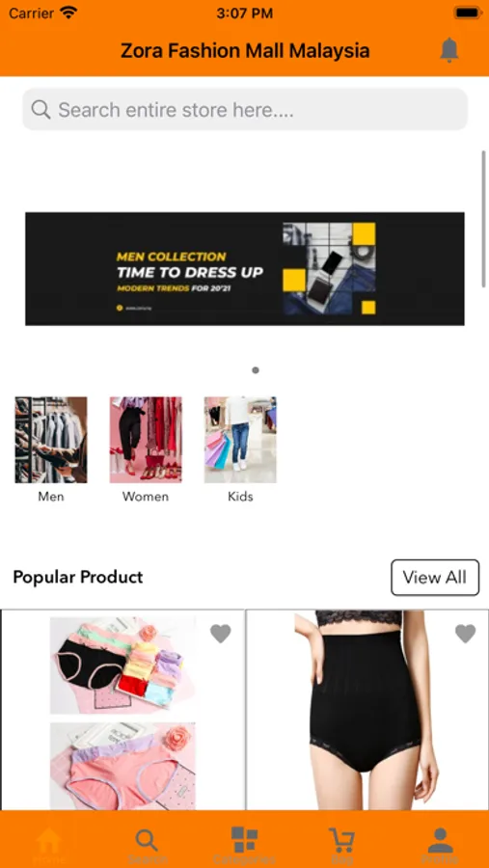
Task: Tap the Kids label text
Action: (240, 497)
